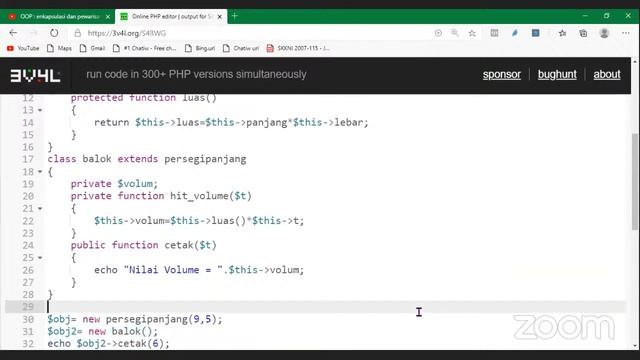Open the Maps bookmark
Image resolution: width=640 pixels, height=360 pixels.
click(60, 48)
